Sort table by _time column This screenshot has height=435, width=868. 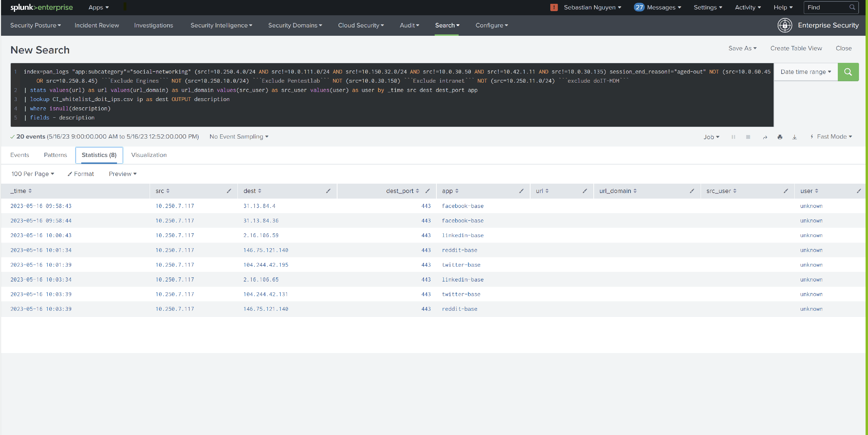[x=21, y=191]
